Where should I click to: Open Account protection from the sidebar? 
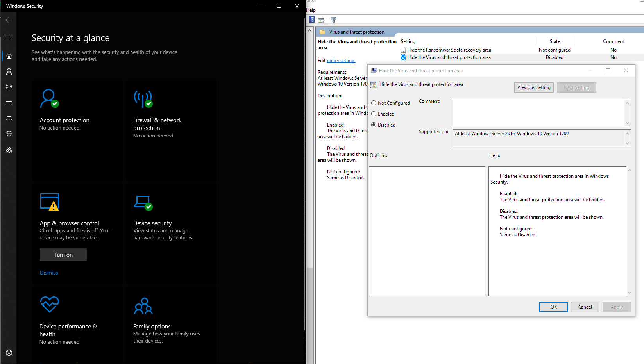coord(9,71)
